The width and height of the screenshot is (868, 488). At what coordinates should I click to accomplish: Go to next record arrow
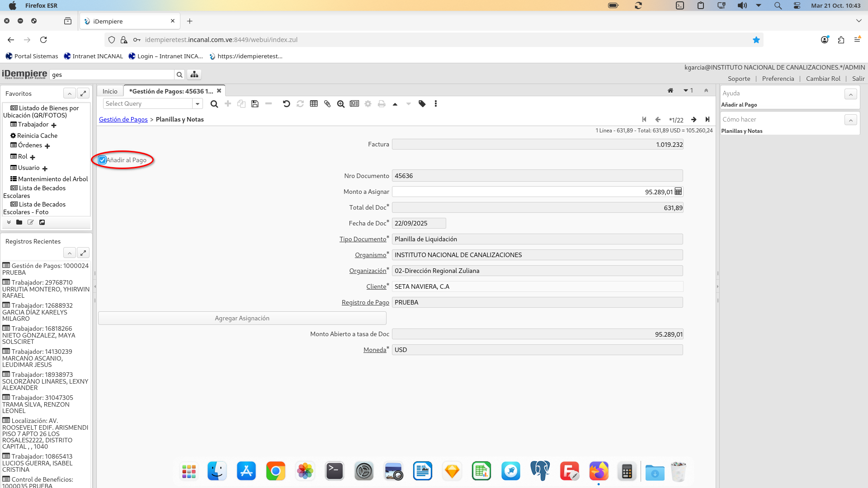point(693,120)
